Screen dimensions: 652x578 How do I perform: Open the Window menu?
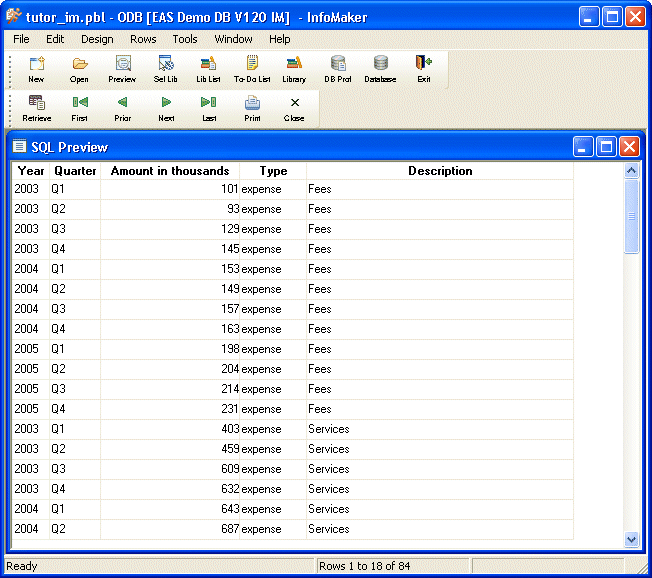click(x=233, y=39)
